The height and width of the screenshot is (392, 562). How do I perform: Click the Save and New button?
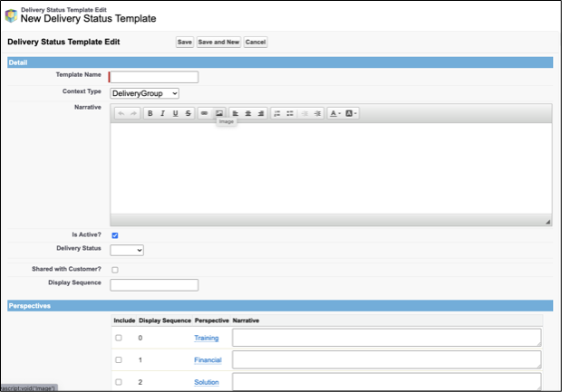(x=218, y=42)
